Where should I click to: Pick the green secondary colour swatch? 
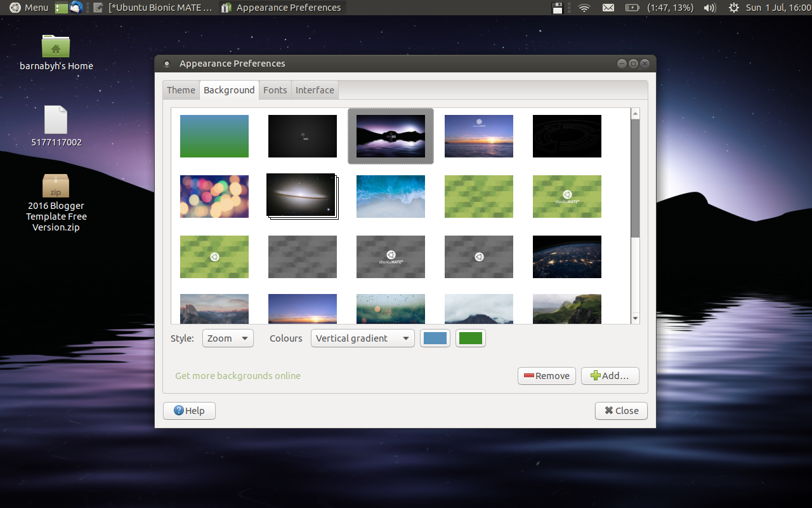[x=471, y=338]
